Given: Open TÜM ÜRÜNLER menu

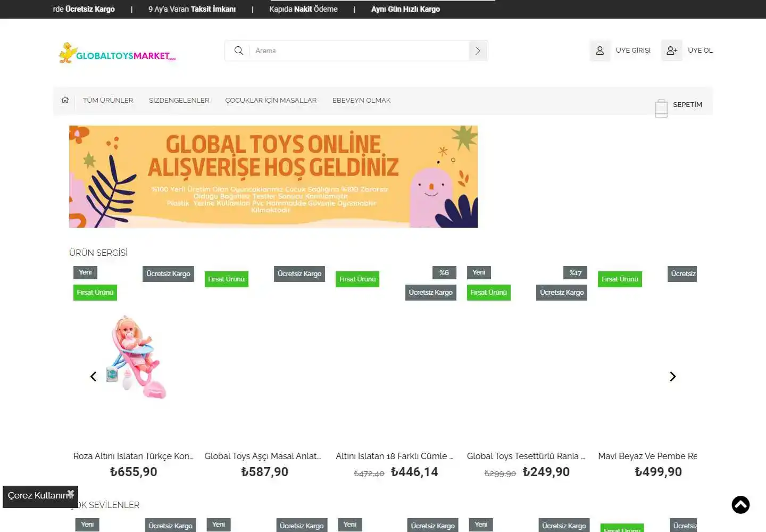Looking at the screenshot, I should (108, 101).
